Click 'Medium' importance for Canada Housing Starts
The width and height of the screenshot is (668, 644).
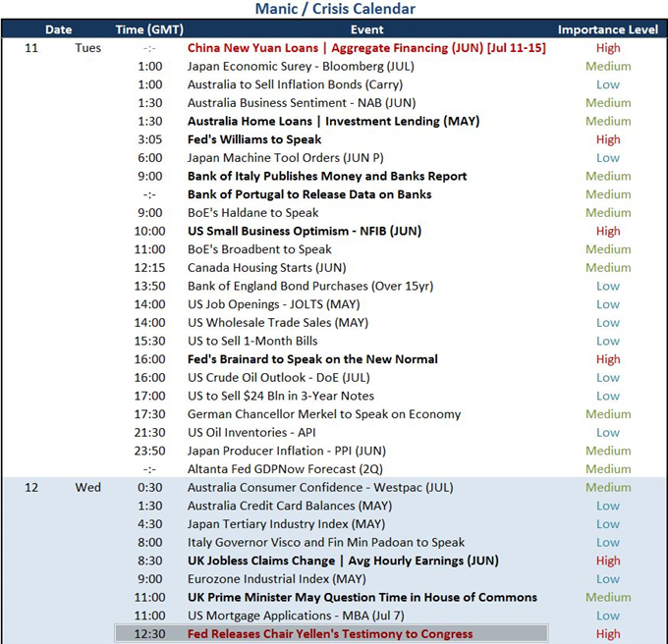608,268
